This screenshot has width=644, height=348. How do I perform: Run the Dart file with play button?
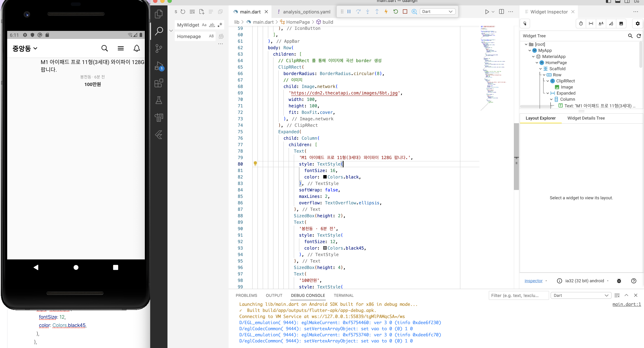(487, 12)
